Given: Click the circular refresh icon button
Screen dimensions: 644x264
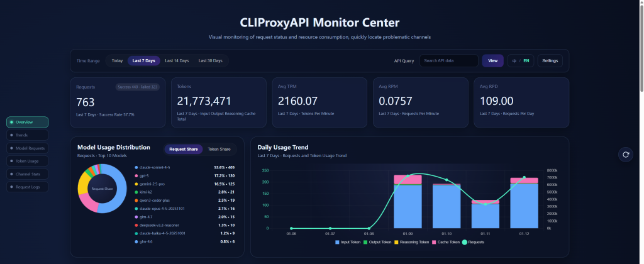Looking at the screenshot, I should [x=626, y=155].
